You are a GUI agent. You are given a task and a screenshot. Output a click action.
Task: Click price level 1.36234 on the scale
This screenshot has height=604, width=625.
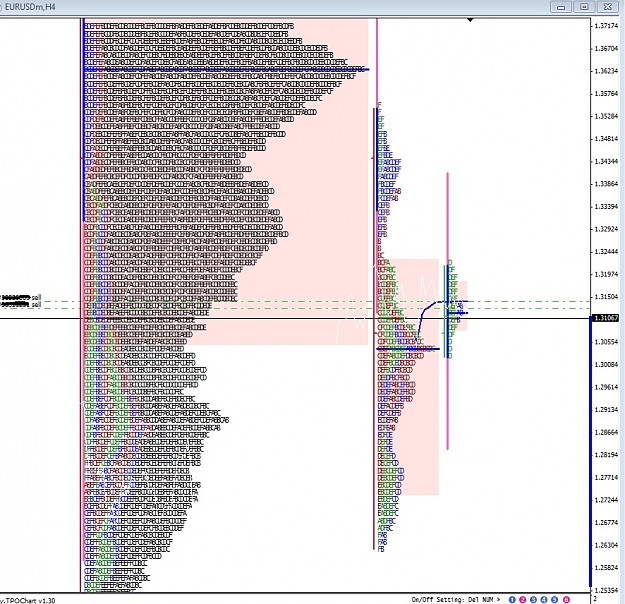pos(606,71)
